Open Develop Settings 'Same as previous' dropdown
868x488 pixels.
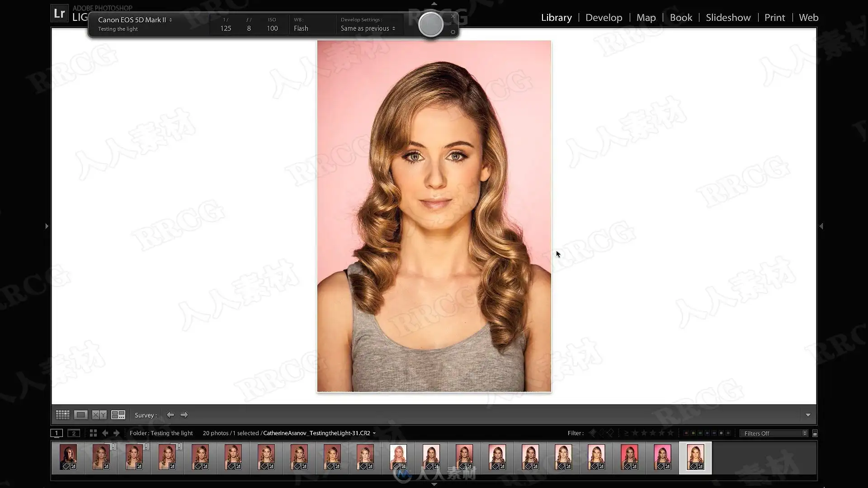click(x=368, y=28)
